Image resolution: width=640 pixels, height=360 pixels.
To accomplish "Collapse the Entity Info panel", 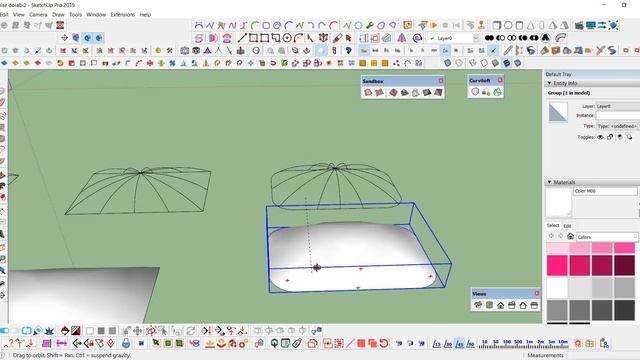I will tap(549, 83).
